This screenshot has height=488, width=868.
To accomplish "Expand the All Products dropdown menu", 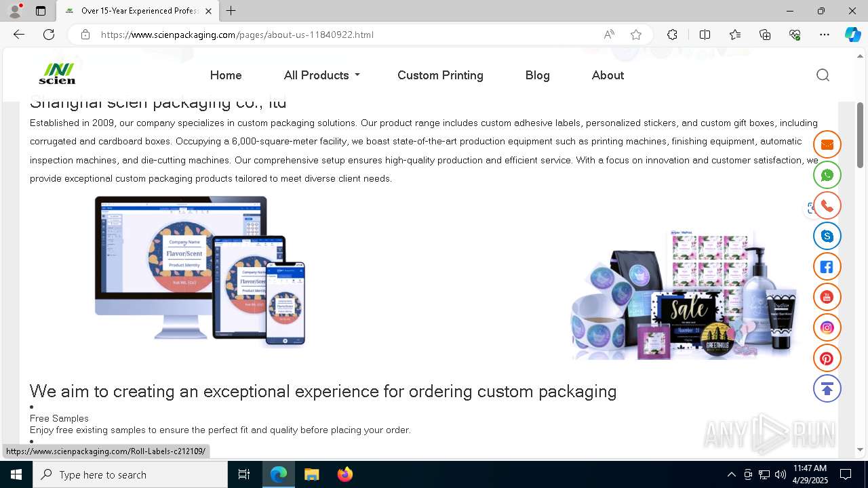I will click(322, 75).
